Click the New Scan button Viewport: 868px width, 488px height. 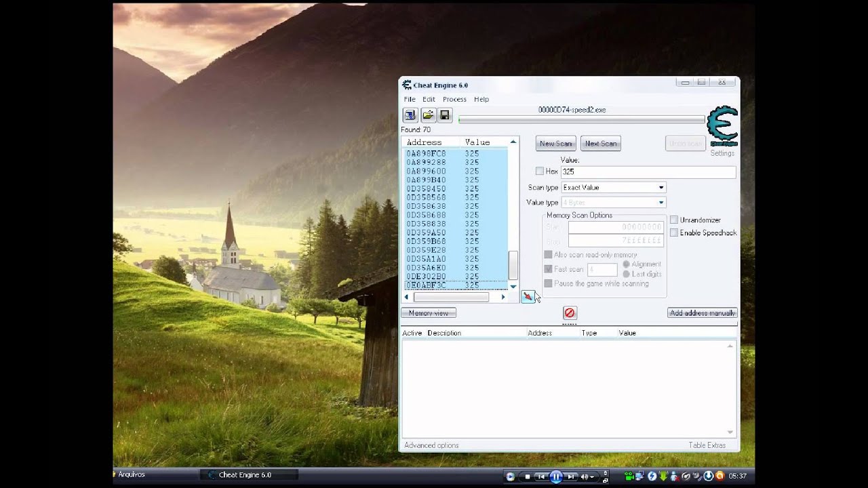pyautogui.click(x=556, y=143)
